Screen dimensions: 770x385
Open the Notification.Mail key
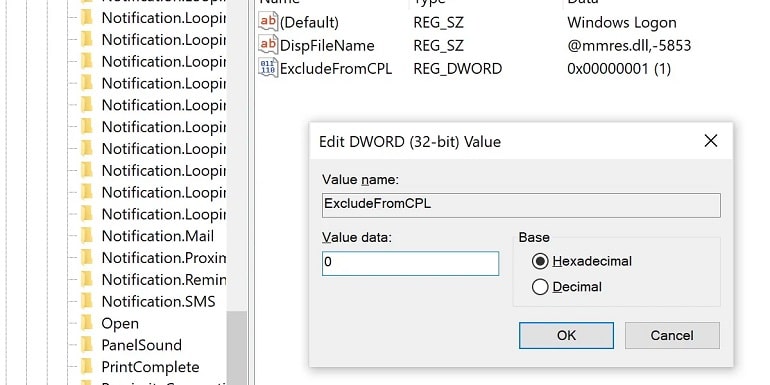click(x=158, y=236)
